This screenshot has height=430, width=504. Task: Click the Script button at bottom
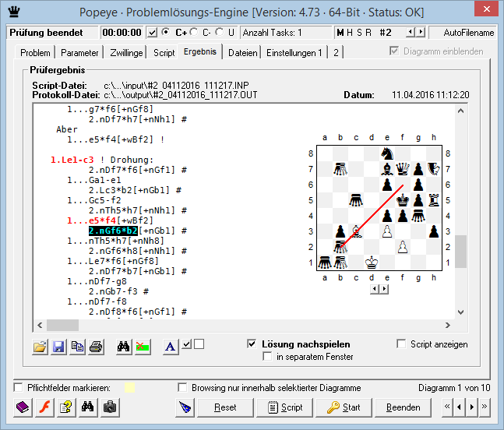pos(285,407)
